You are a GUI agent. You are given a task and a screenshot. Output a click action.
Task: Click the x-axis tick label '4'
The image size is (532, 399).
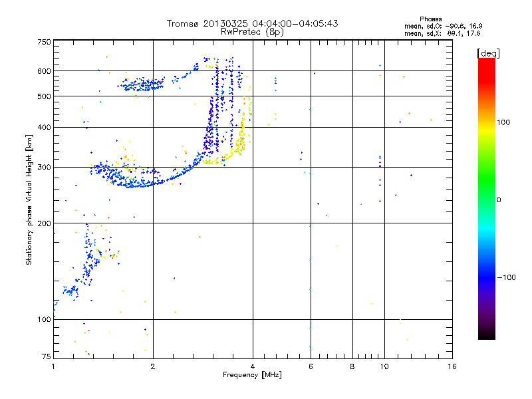coord(253,366)
